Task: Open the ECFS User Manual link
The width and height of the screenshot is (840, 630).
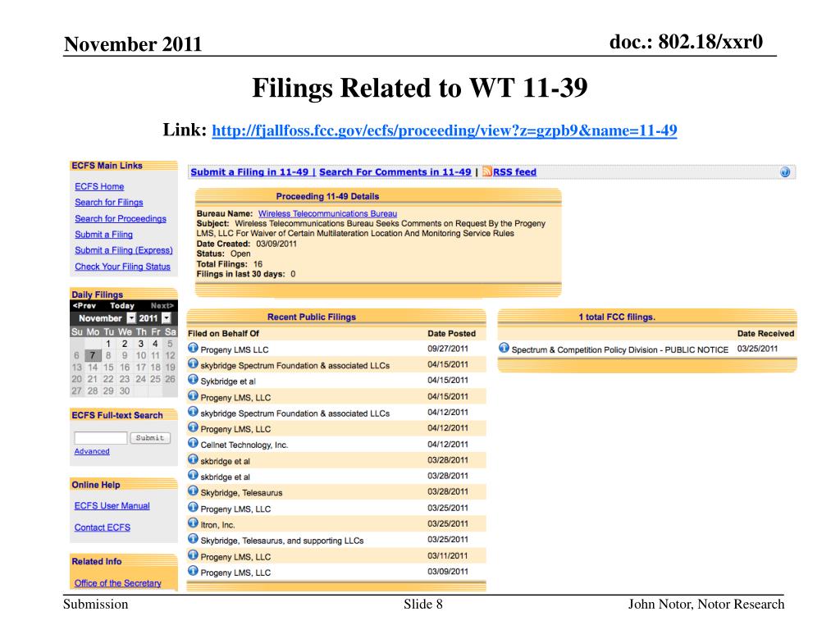Action: coord(112,505)
